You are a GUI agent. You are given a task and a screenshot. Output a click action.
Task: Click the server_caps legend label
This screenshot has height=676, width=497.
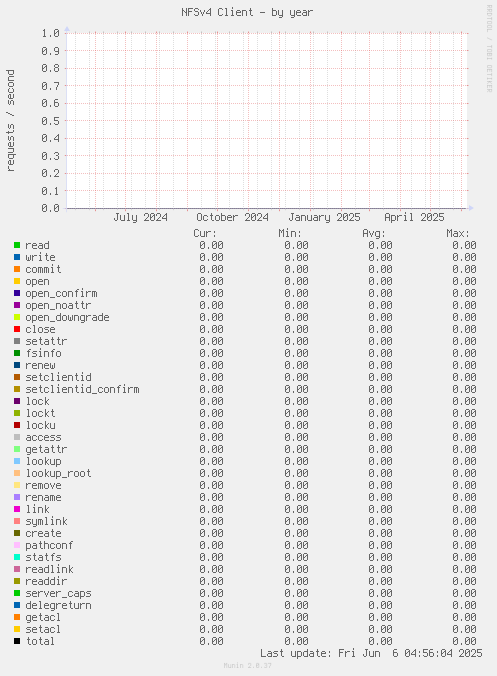(58, 594)
